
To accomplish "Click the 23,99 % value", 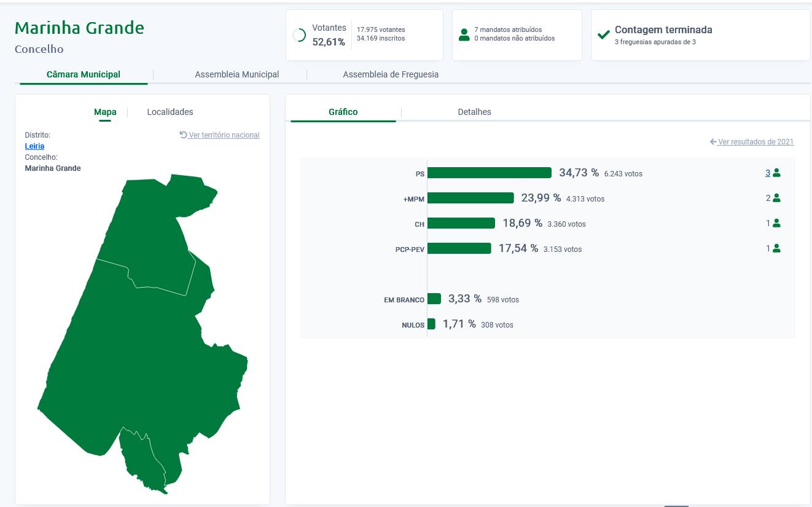I will pyautogui.click(x=541, y=198).
